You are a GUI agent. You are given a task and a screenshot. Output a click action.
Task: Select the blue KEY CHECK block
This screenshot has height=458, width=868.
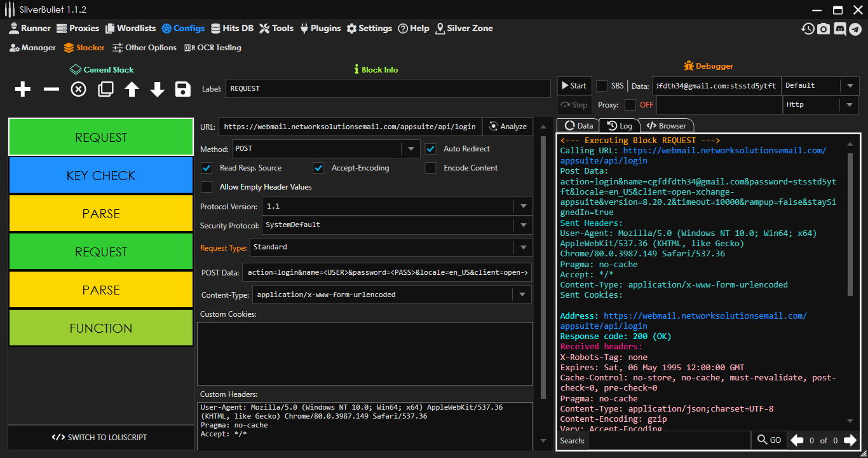100,176
